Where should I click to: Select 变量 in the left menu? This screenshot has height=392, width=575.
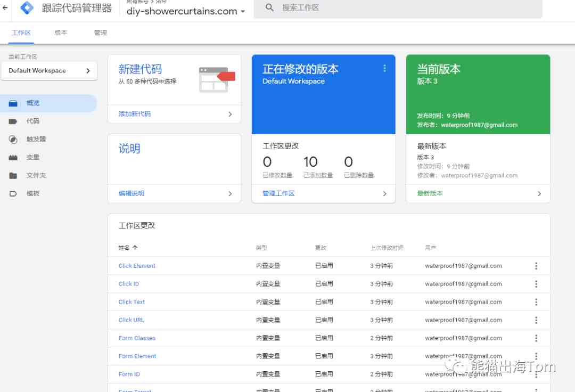33,157
